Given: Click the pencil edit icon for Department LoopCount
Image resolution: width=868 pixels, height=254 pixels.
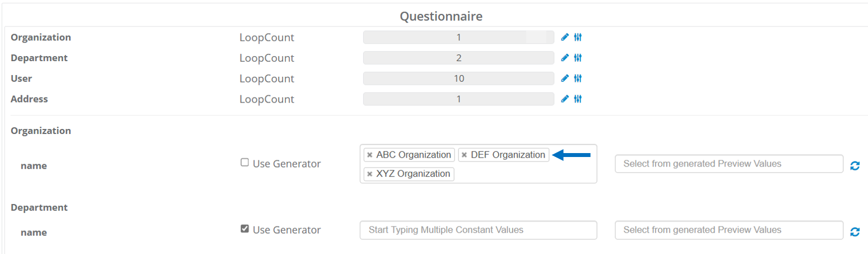Looking at the screenshot, I should [x=565, y=58].
